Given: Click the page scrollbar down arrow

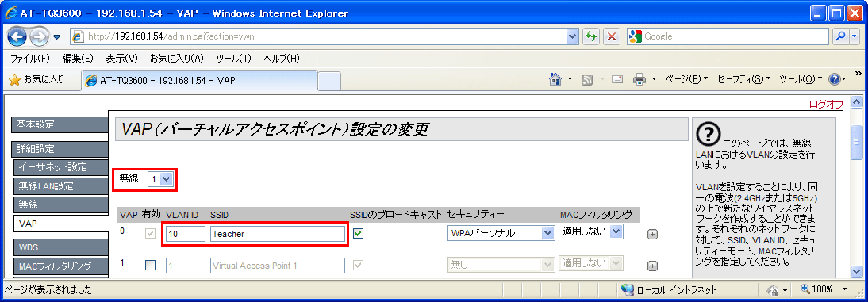Looking at the screenshot, I should [856, 271].
